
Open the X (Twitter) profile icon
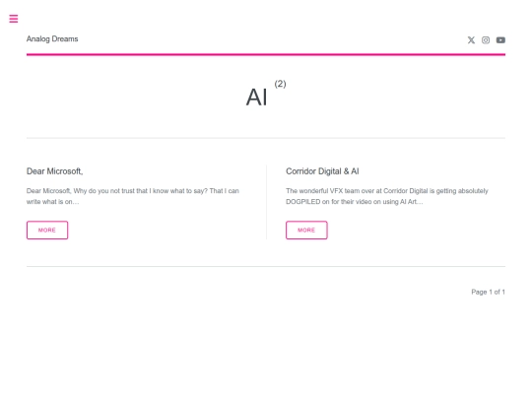coord(471,40)
